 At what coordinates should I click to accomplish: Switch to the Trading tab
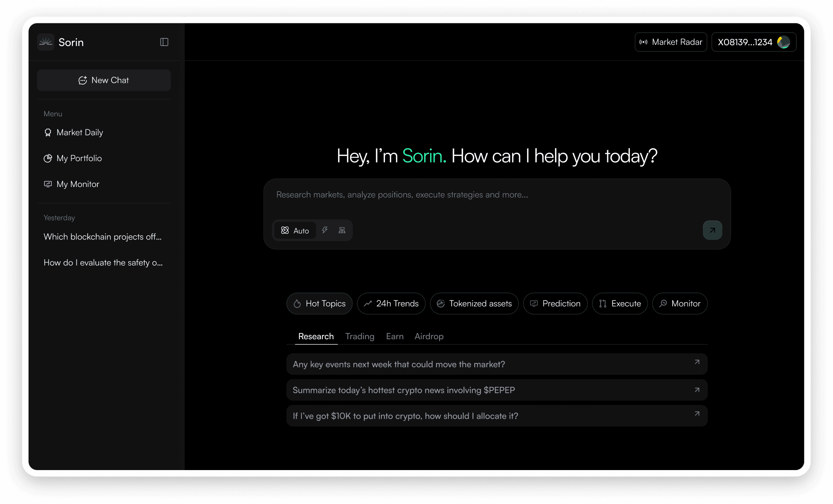(x=360, y=336)
